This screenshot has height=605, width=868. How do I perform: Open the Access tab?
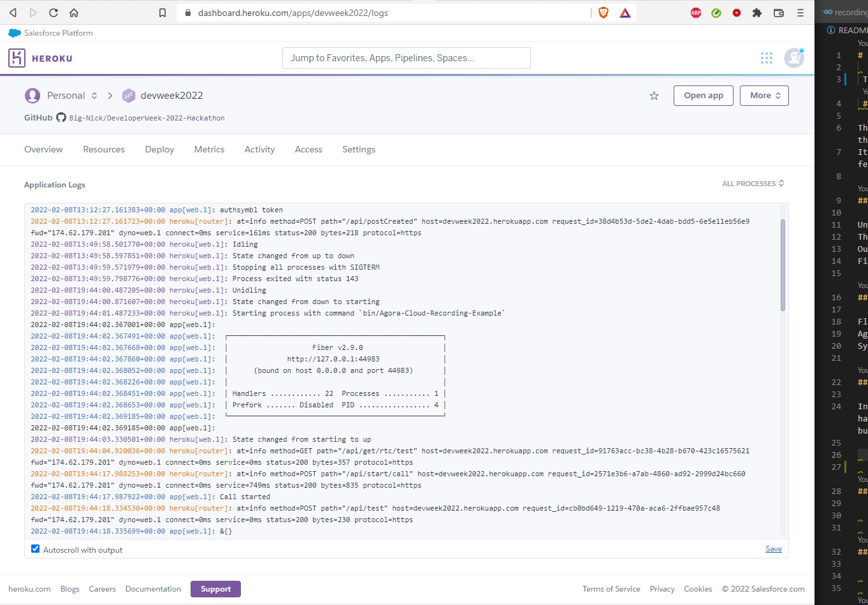click(x=308, y=149)
